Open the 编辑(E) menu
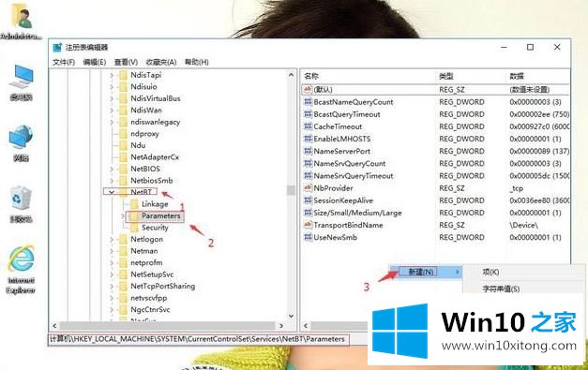Image resolution: width=588 pixels, height=370 pixels. 95,62
